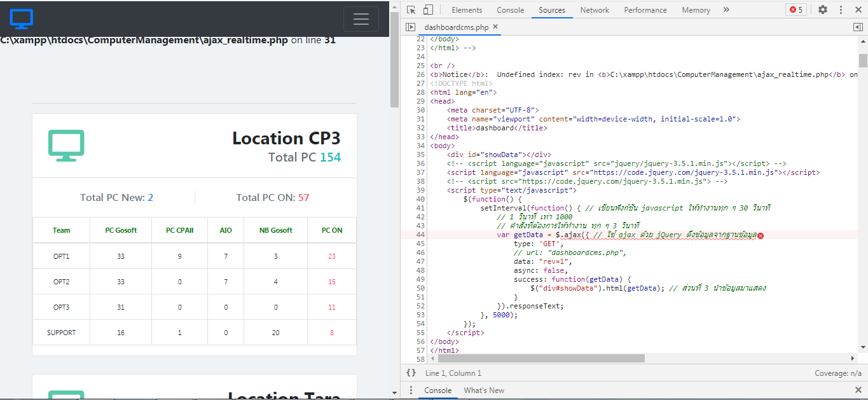Click the data: "rev=1" code line
Screen dimensions: 868x400
(543, 261)
